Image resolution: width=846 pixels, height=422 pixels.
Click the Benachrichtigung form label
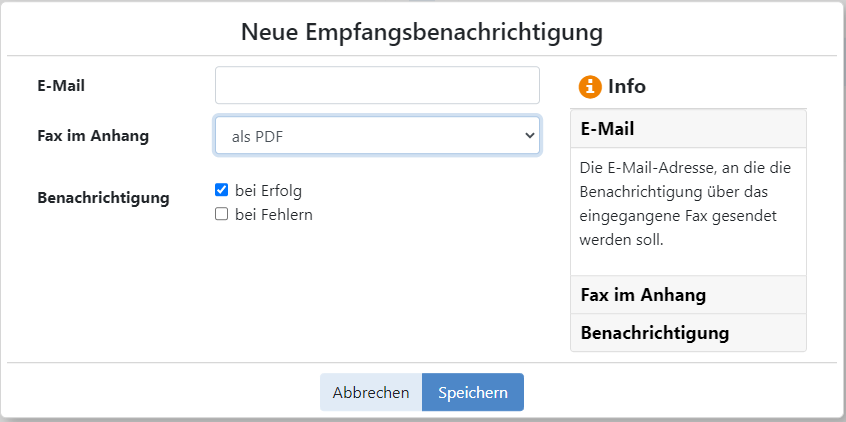point(103,198)
